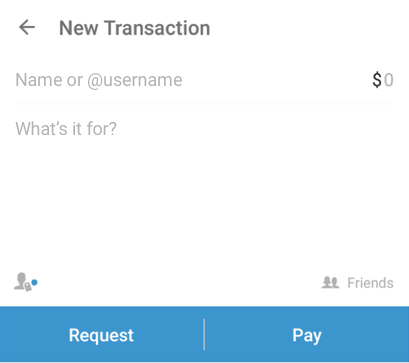The image size is (409, 363).
Task: Focus the "What's it for?" note field
Action: tap(66, 128)
